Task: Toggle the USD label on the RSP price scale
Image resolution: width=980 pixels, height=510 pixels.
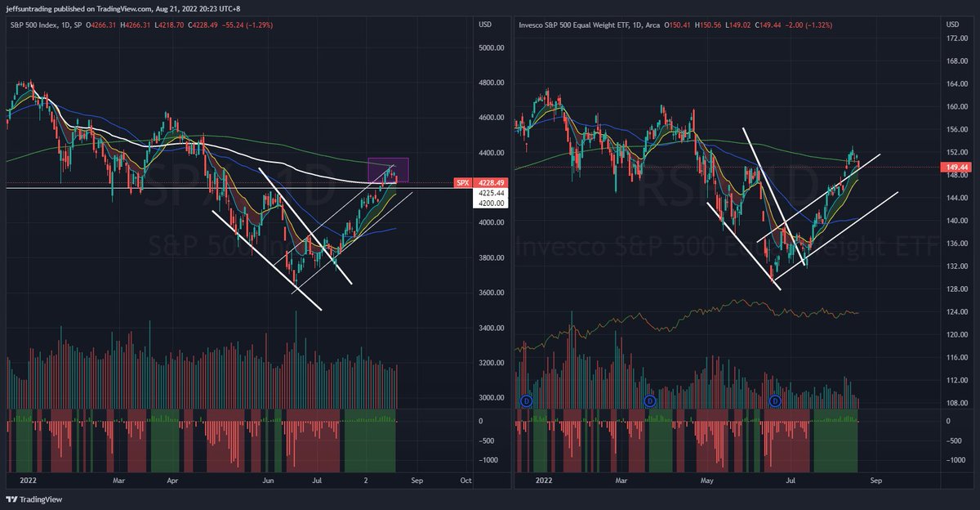Action: click(x=952, y=25)
